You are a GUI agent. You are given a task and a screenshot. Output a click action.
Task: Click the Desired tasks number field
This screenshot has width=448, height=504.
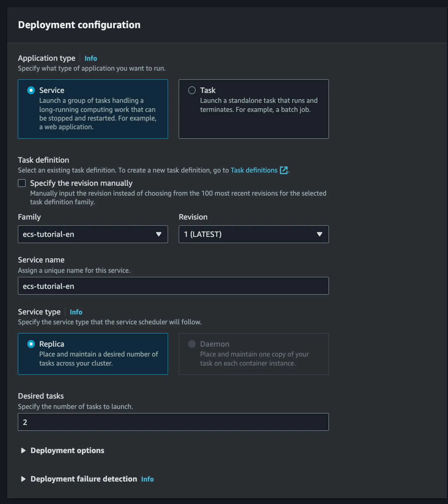pyautogui.click(x=173, y=422)
